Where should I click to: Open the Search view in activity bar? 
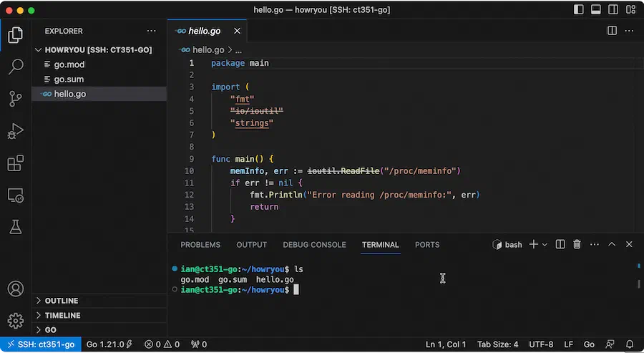click(15, 67)
